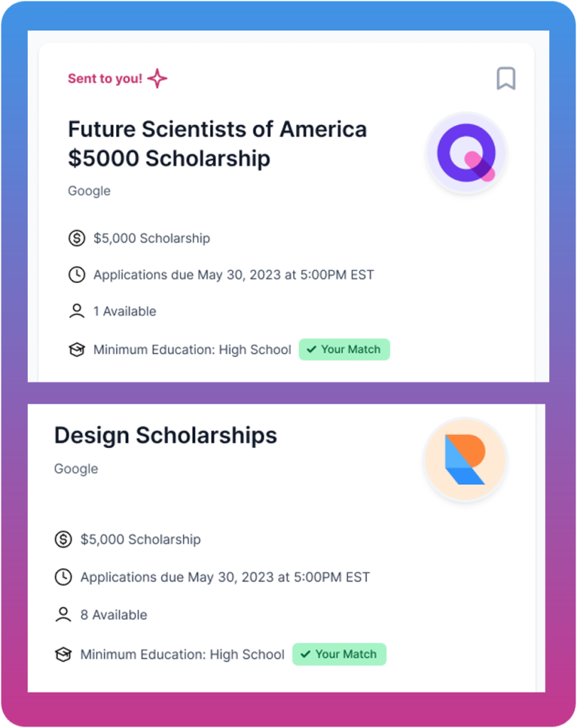577x728 pixels.
Task: Click the clock icon in Design Scholarships card
Action: click(x=63, y=577)
